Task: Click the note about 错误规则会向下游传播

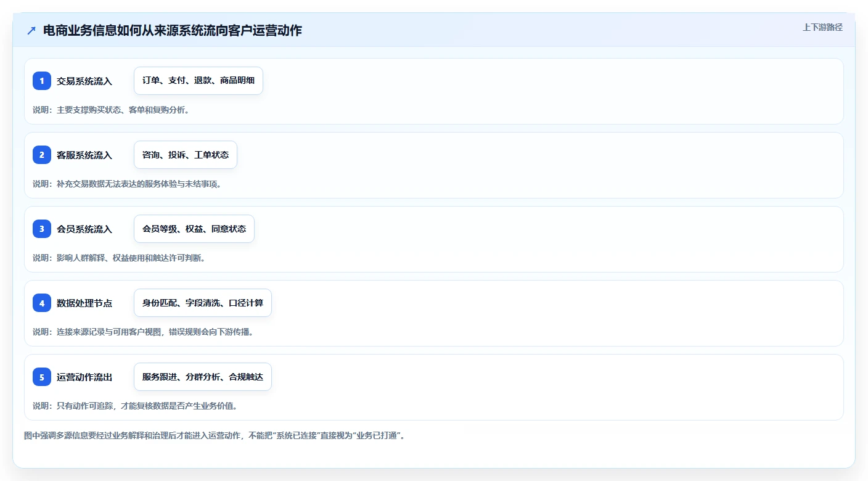Action: coord(143,332)
